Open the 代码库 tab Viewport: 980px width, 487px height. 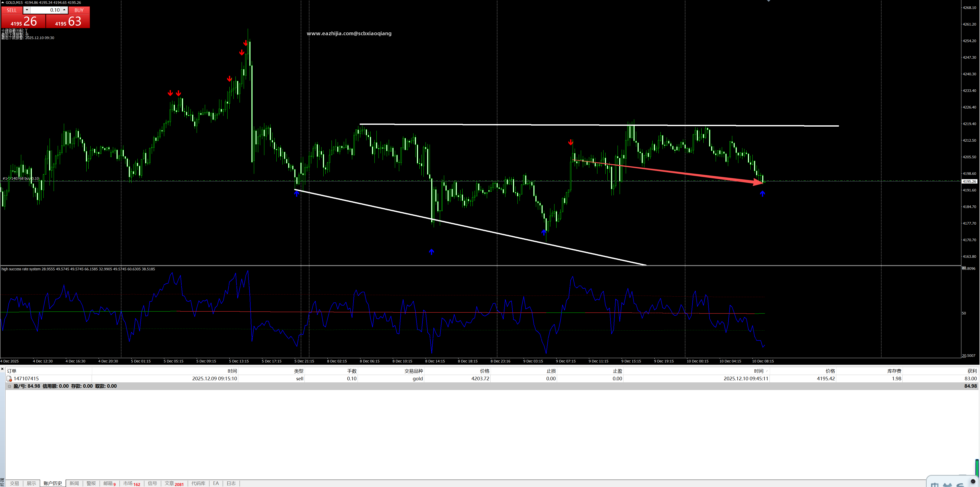pyautogui.click(x=198, y=483)
